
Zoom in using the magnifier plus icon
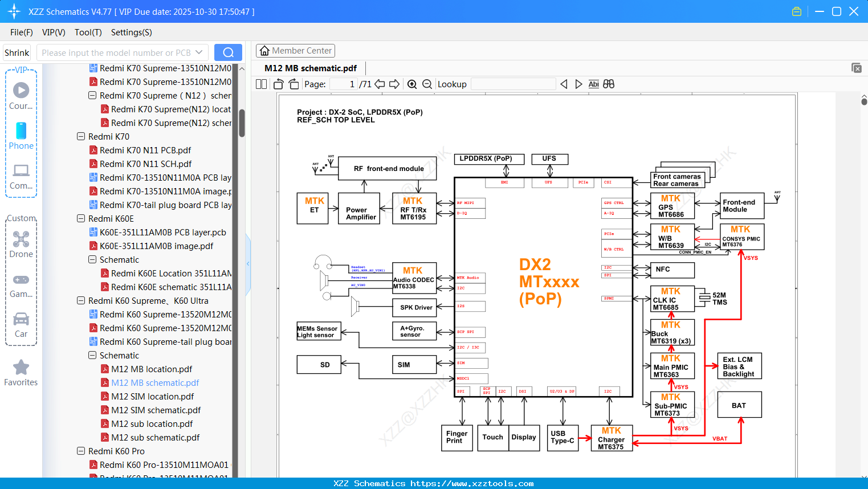[412, 84]
